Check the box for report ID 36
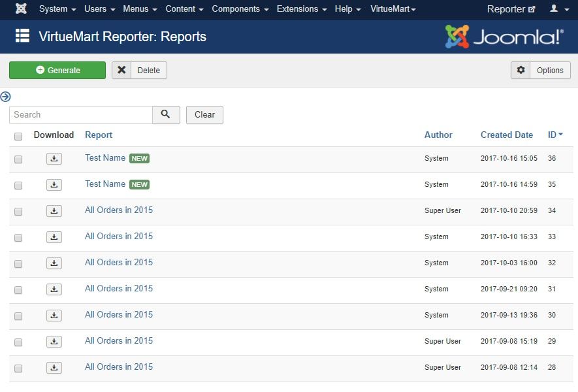 pyautogui.click(x=18, y=159)
